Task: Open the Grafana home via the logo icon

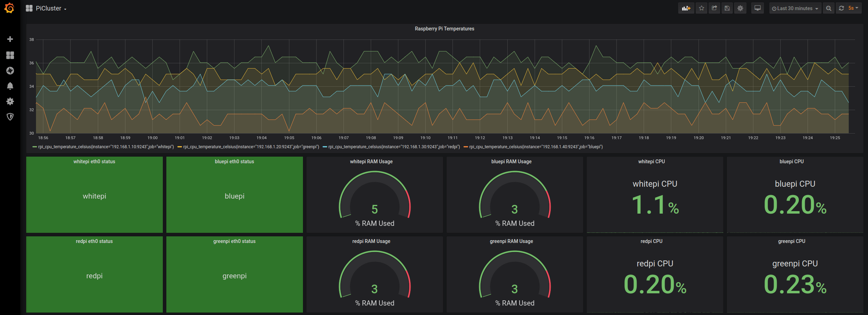Action: click(x=9, y=8)
